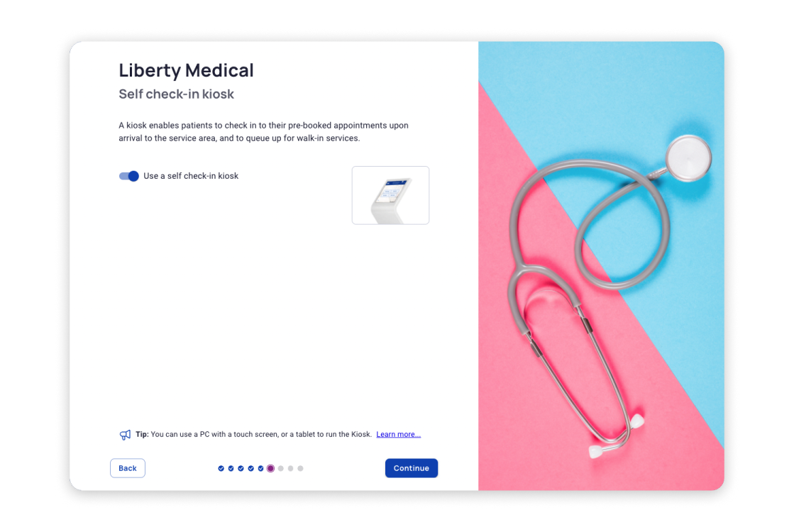Click the megaphone tip icon
This screenshot has width=794, height=532.
pos(125,435)
